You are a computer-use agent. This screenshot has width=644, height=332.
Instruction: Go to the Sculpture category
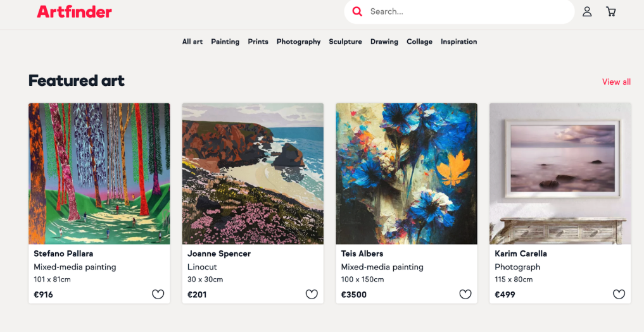(x=345, y=42)
